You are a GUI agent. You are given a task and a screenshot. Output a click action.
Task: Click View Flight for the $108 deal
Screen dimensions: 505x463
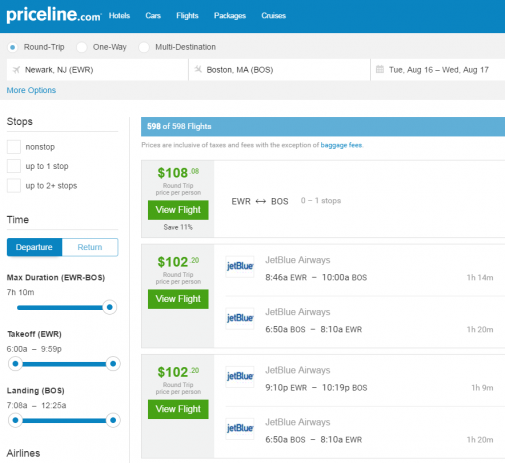tap(178, 210)
